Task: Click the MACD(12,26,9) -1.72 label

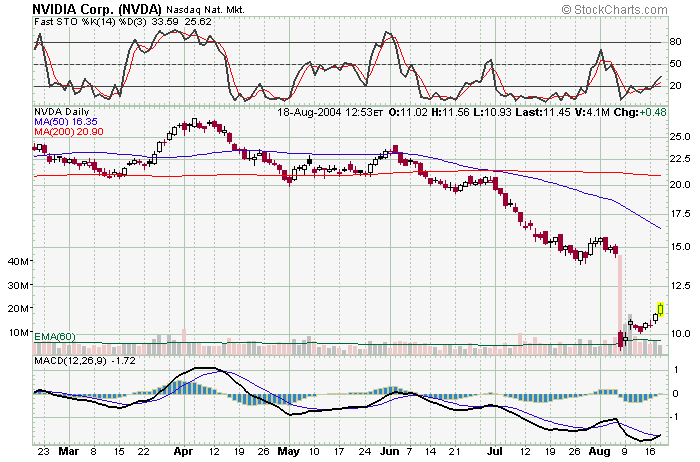Action: pos(84,361)
